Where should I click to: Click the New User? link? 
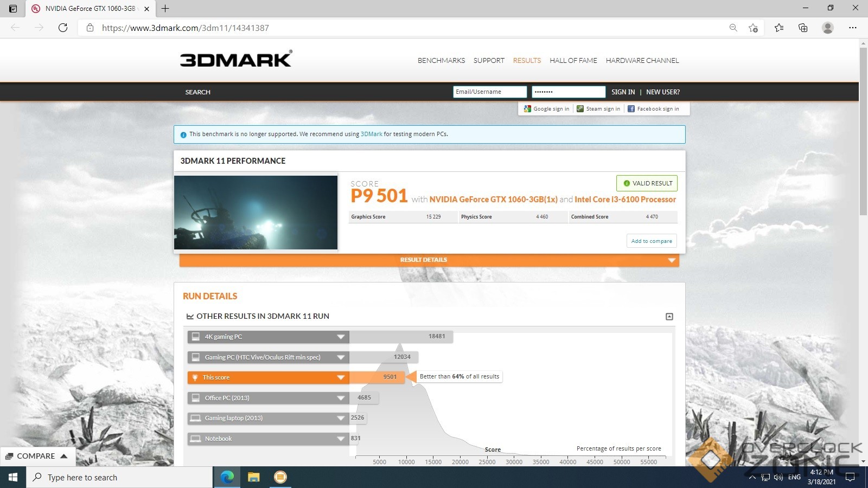pyautogui.click(x=663, y=92)
